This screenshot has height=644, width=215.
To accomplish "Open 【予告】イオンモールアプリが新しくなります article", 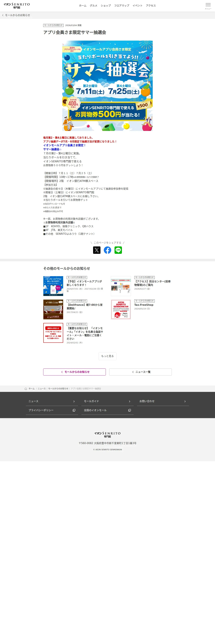I will [x=84, y=283].
